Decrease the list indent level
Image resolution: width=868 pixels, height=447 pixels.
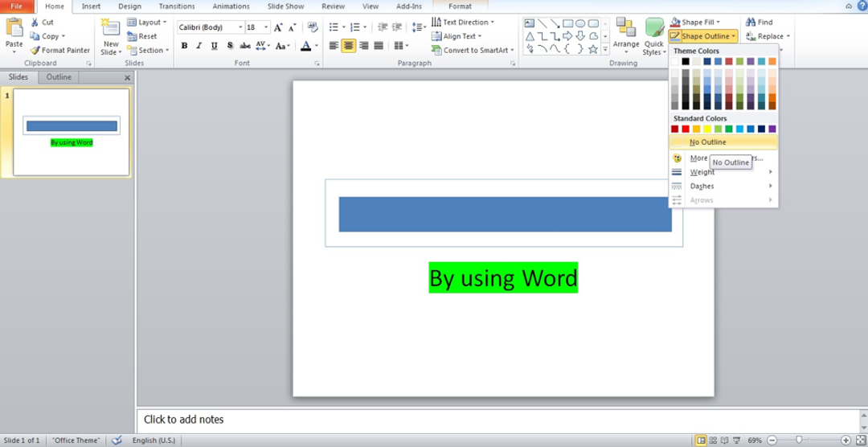pos(383,27)
